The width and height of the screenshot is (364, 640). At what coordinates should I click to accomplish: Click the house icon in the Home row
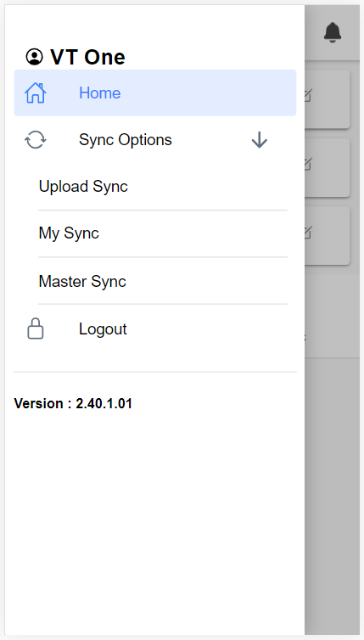36,93
